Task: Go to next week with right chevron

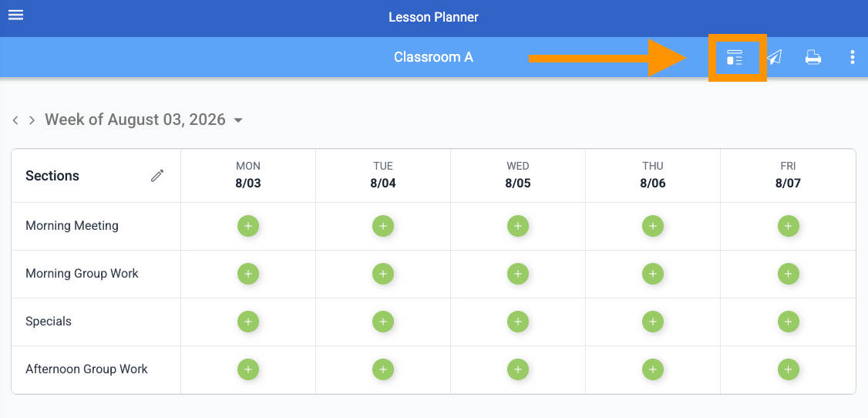Action: [x=32, y=120]
